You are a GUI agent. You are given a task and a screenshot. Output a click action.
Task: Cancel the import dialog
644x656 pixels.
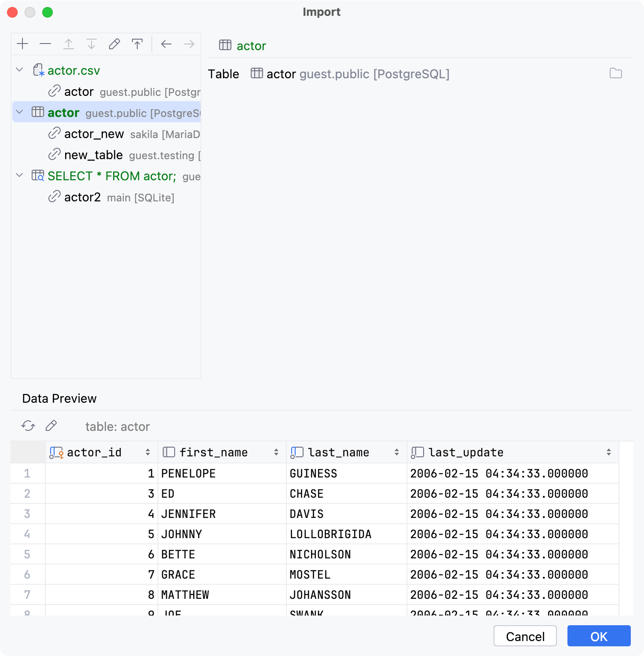point(525,636)
